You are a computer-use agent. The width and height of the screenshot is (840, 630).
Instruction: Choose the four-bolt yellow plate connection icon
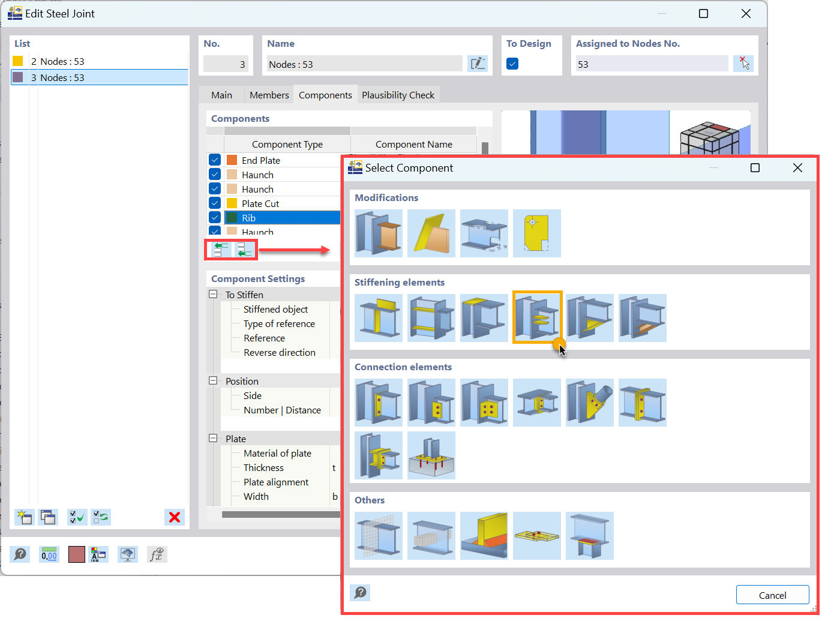pos(484,403)
